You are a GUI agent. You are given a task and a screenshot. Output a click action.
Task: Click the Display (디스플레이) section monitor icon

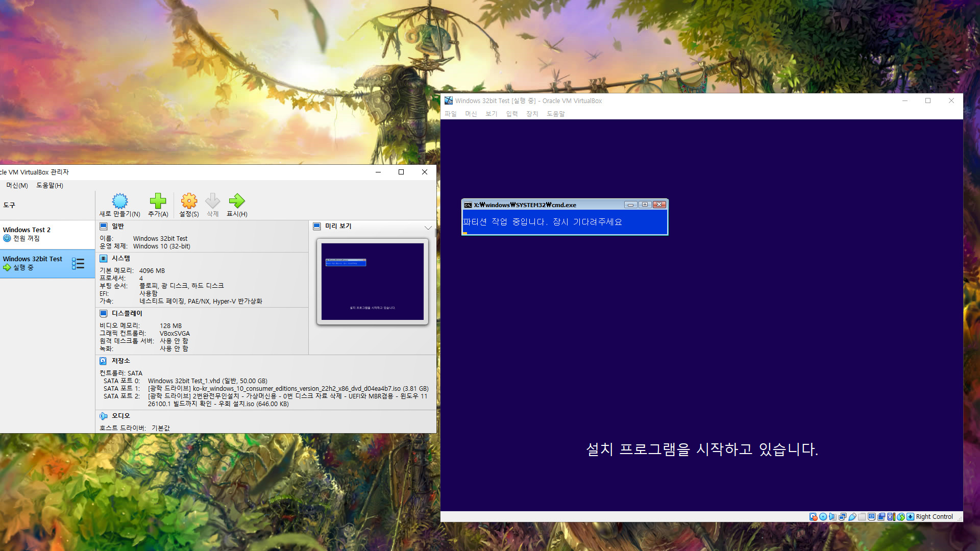coord(104,314)
